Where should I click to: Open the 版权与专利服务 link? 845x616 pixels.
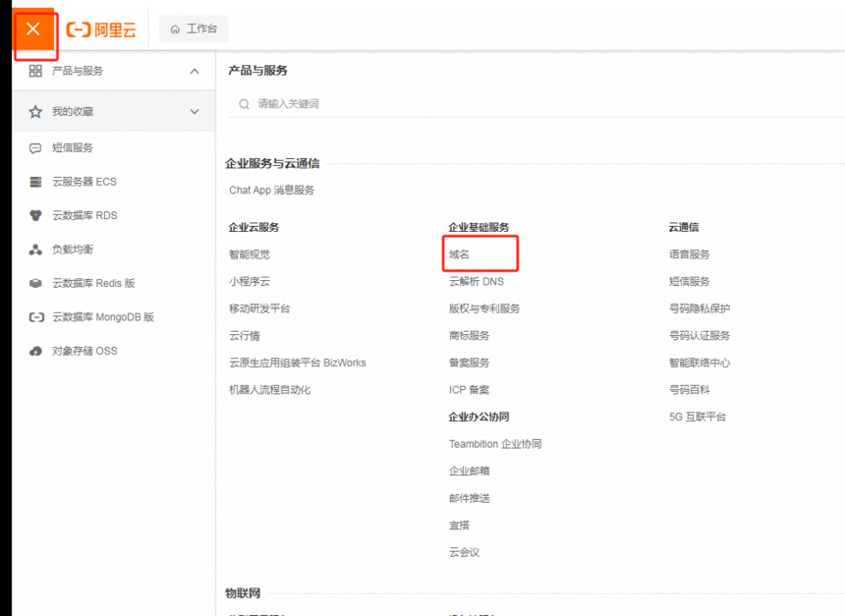click(x=484, y=308)
